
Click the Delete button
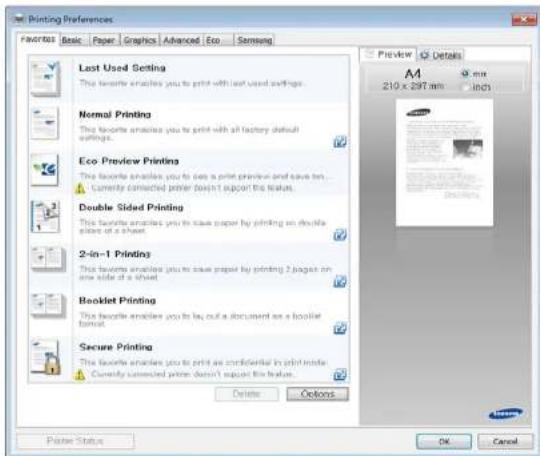247,394
